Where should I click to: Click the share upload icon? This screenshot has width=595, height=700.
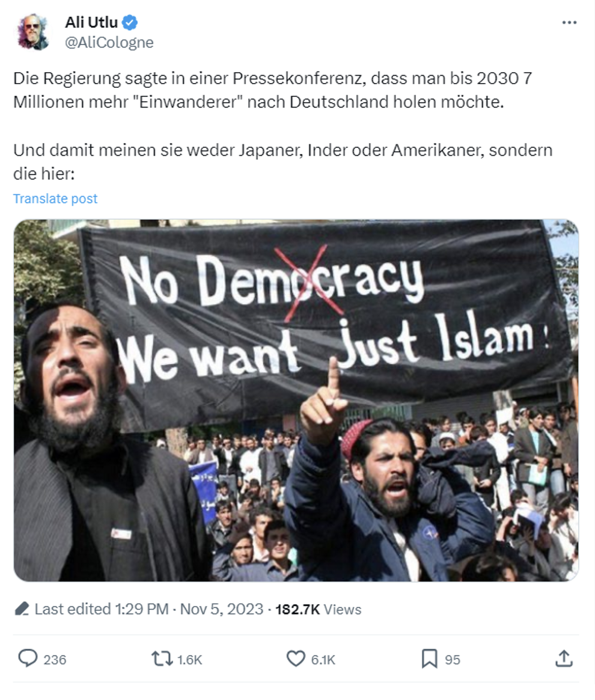pos(564,659)
